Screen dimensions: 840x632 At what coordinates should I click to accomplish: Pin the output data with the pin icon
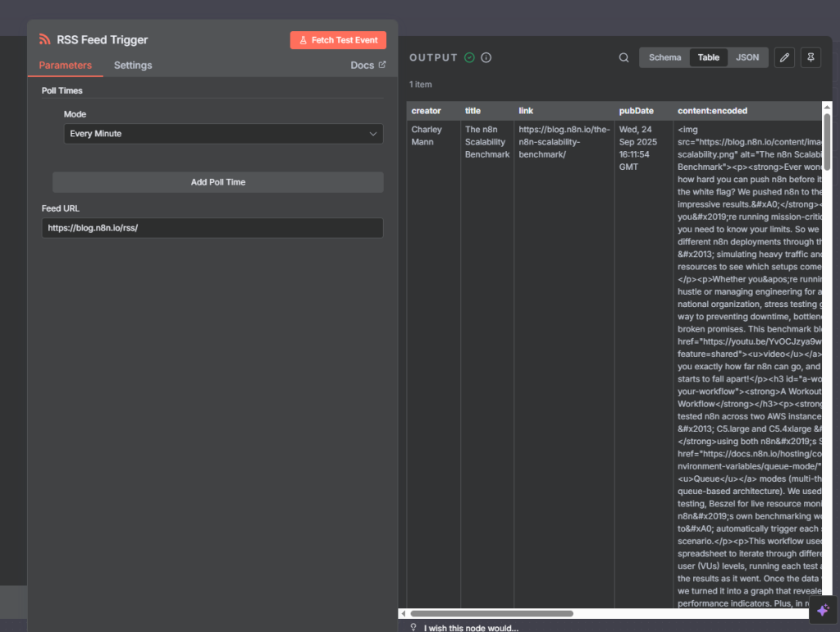click(810, 57)
